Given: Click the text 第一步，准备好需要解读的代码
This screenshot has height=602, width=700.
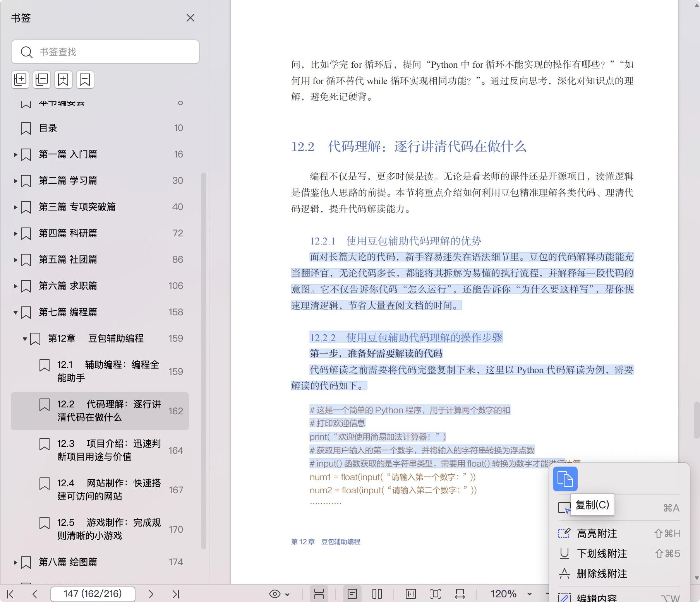Looking at the screenshot, I should (376, 353).
